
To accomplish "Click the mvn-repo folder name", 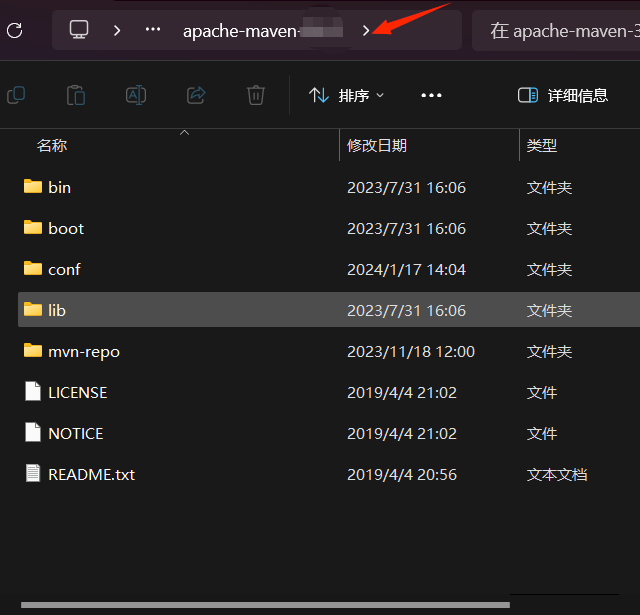I will [84, 352].
